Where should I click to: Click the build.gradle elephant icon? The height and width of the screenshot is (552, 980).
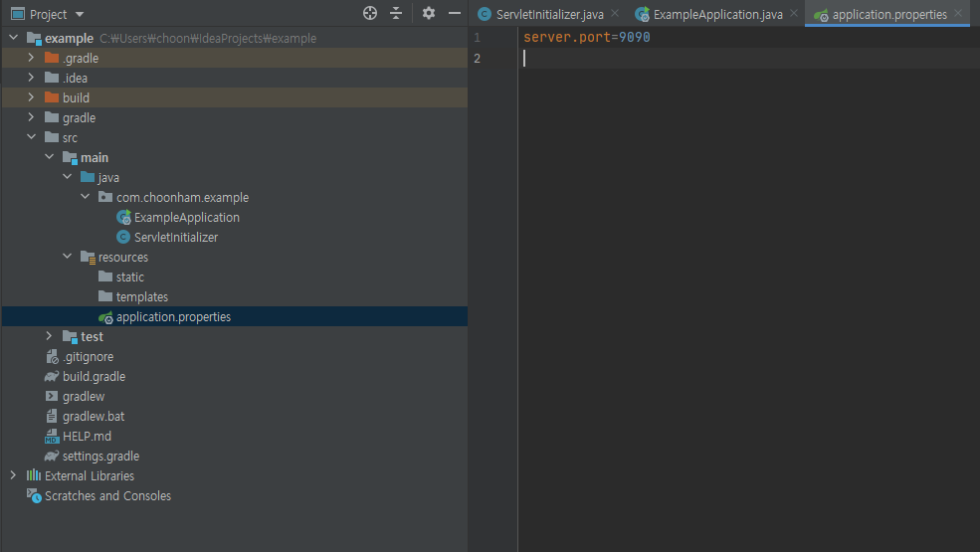52,376
